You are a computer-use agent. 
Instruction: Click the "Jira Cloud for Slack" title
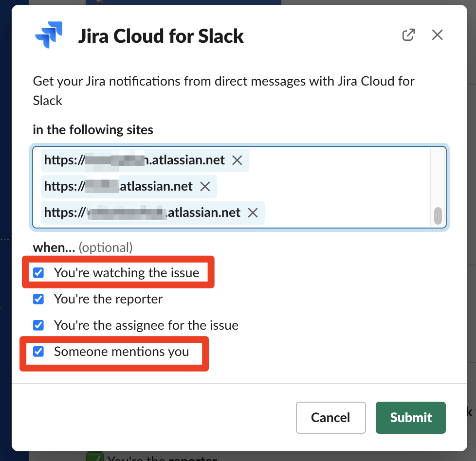pos(161,36)
